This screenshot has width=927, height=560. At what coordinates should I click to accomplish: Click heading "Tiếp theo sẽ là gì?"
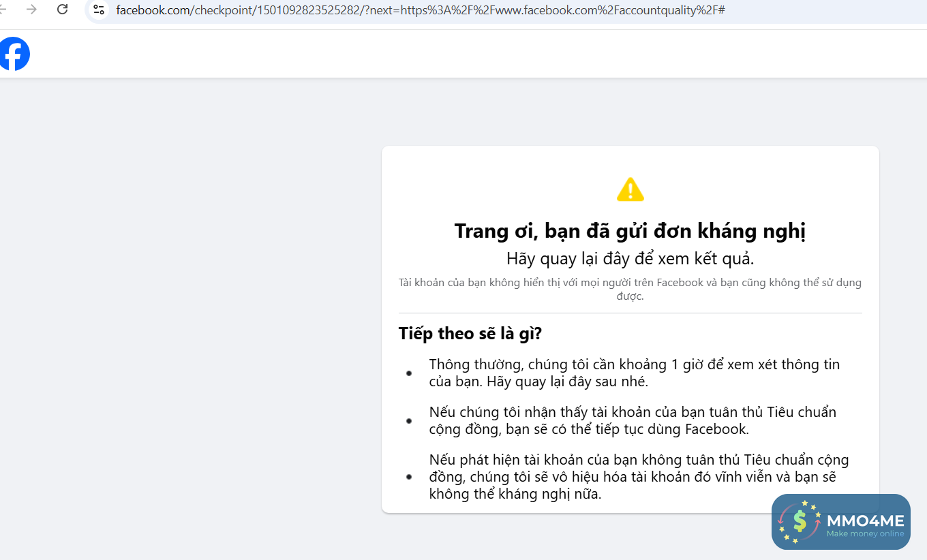470,334
